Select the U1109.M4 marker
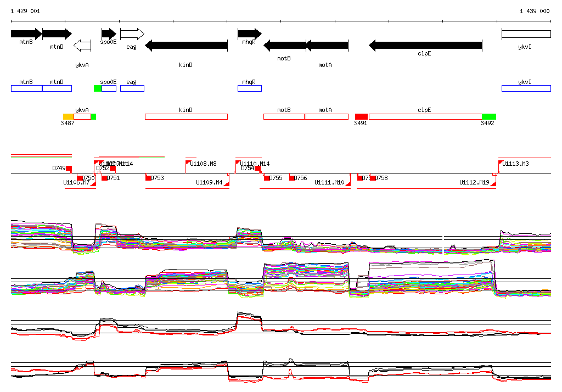This screenshot has width=562, height=392. 226,183
